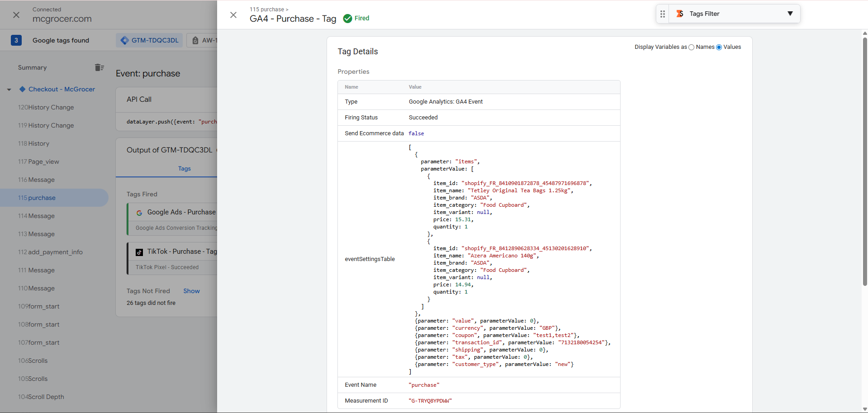Click the GTM-TDQC3DL container chip

[x=150, y=40]
